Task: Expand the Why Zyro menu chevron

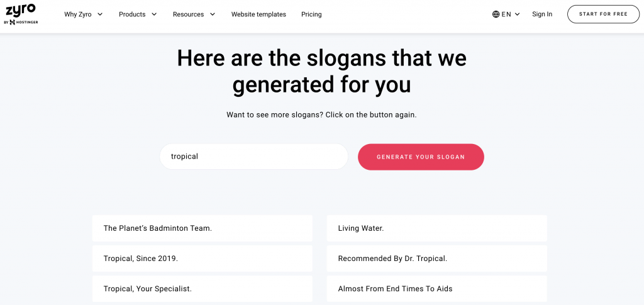Action: [100, 14]
